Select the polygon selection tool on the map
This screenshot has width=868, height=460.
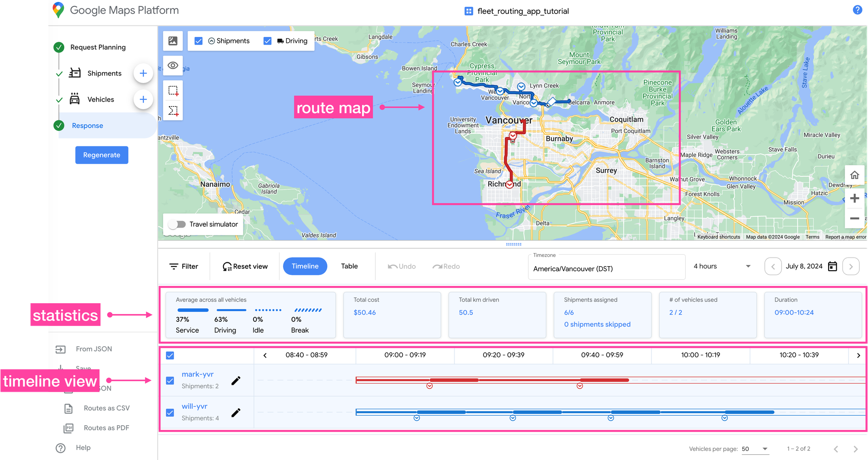pos(173,110)
